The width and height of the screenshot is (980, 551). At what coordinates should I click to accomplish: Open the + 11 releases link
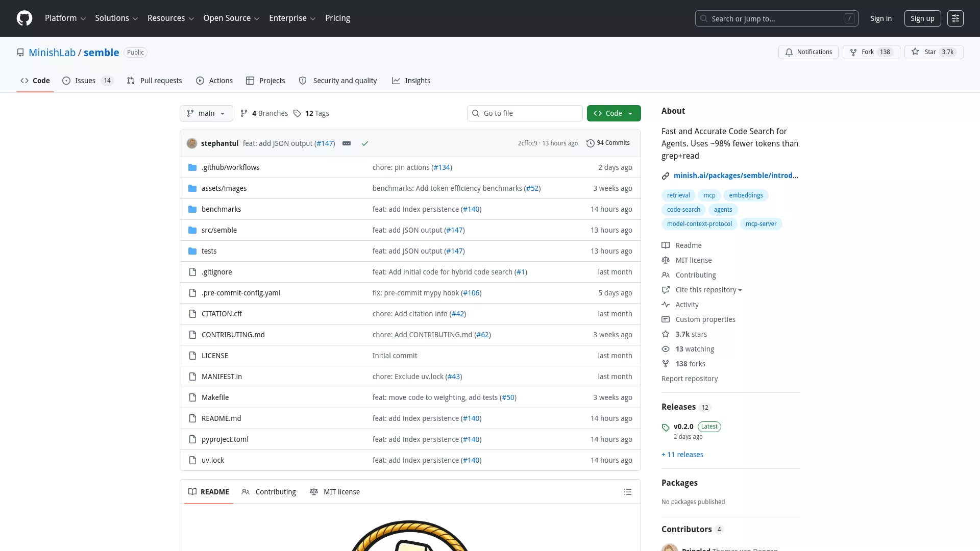[x=682, y=455]
